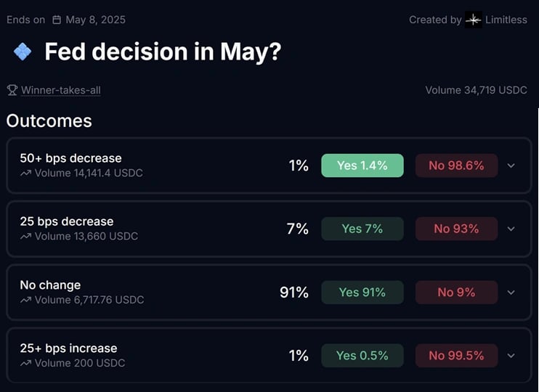This screenshot has height=392, width=539.
Task: Click the trophy icon next to Winner-takes-all
Action: click(12, 90)
